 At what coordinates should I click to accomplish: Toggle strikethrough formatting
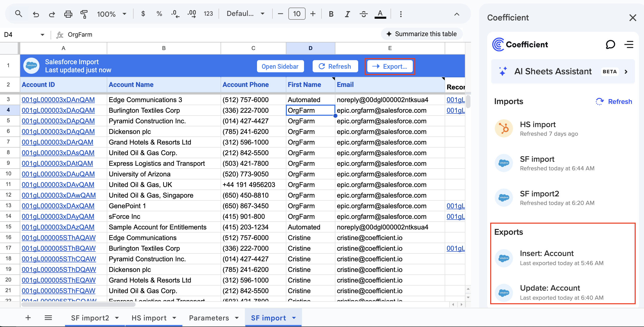coord(363,14)
